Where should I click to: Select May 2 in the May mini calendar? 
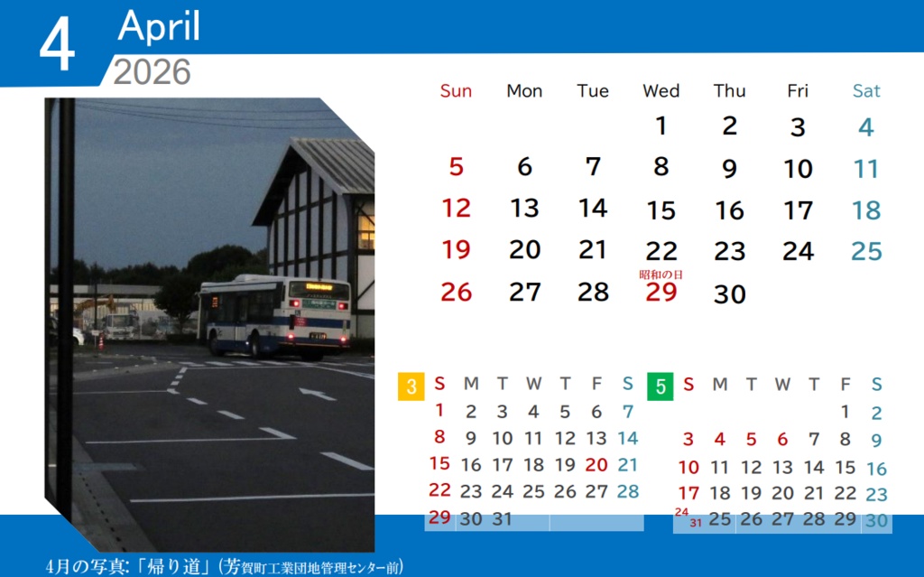(x=877, y=414)
